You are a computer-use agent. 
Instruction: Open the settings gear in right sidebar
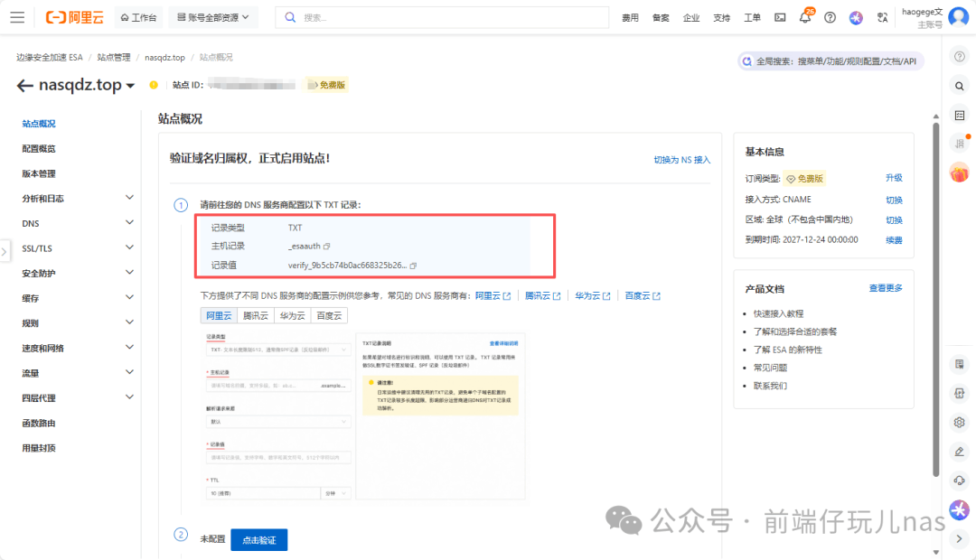point(960,422)
